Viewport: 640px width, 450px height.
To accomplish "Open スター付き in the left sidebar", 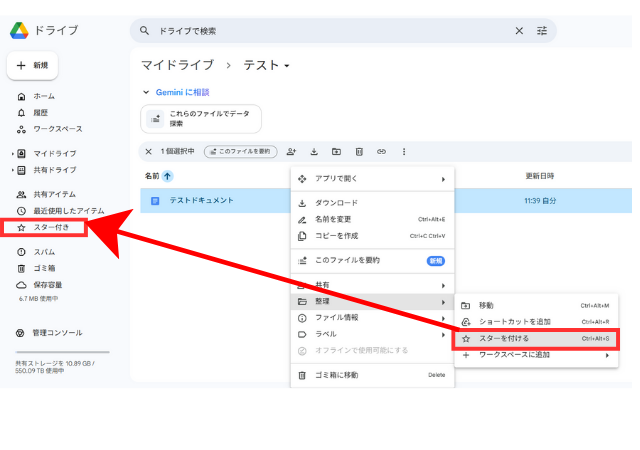I will tap(52, 228).
